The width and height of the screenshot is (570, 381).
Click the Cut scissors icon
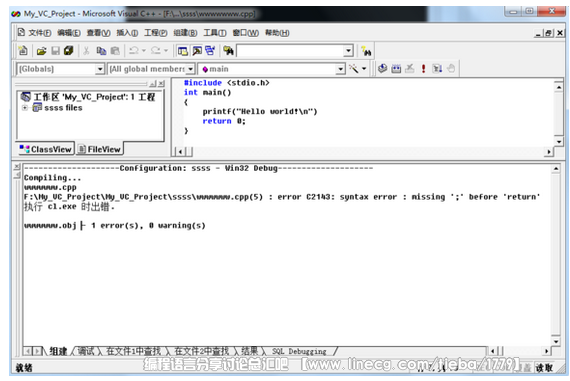point(86,51)
